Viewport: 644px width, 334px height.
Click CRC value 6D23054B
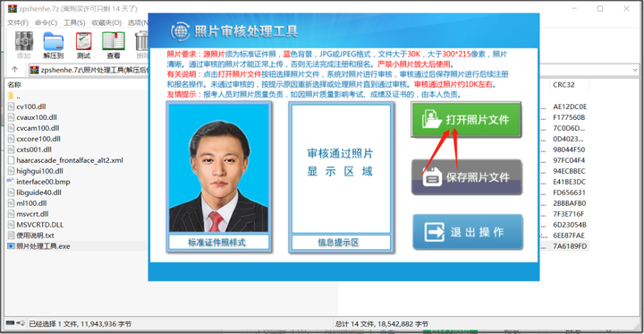pos(570,225)
